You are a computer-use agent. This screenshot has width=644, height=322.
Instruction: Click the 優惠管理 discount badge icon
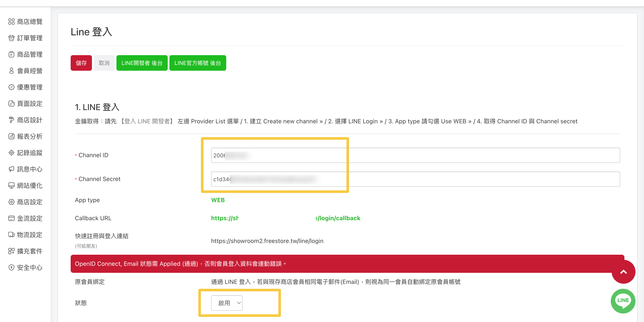(x=11, y=87)
